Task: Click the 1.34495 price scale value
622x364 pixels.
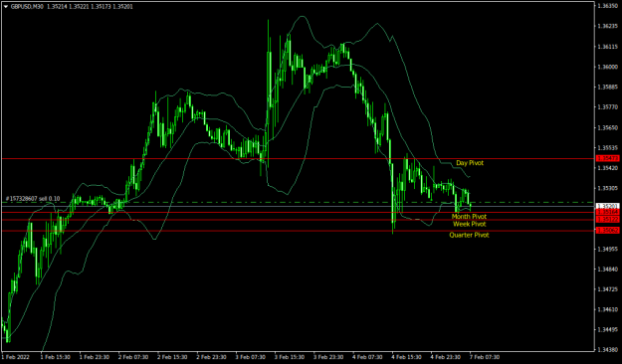Action: tap(608, 330)
